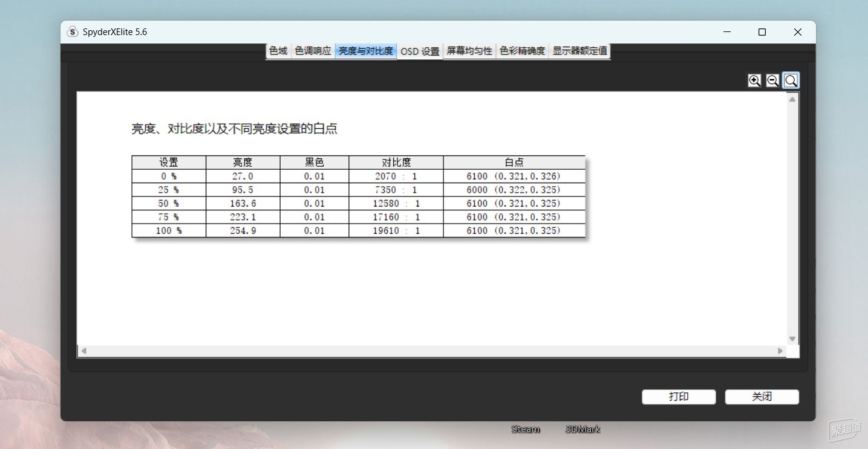868x449 pixels.
Task: Click the 关闭 button
Action: (762, 396)
